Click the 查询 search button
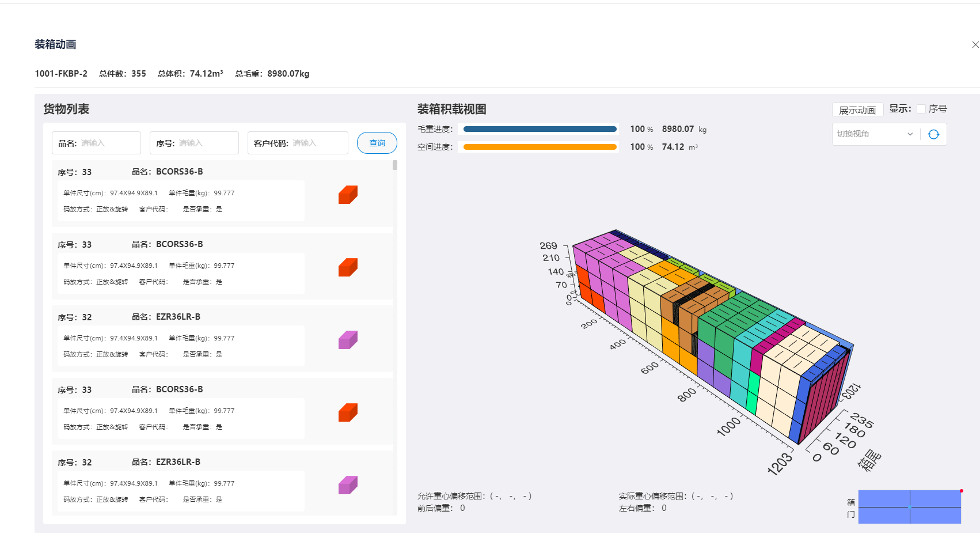The height and width of the screenshot is (534, 980). pyautogui.click(x=377, y=143)
